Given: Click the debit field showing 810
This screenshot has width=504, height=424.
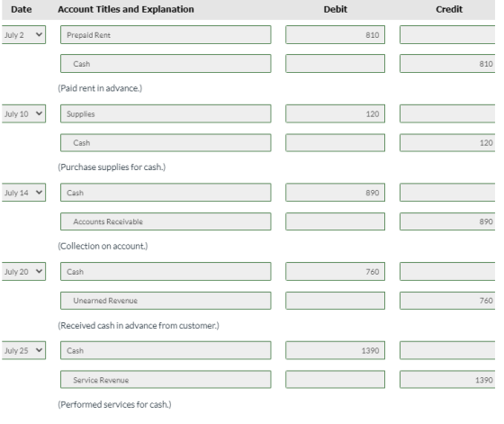Looking at the screenshot, I should [x=335, y=35].
